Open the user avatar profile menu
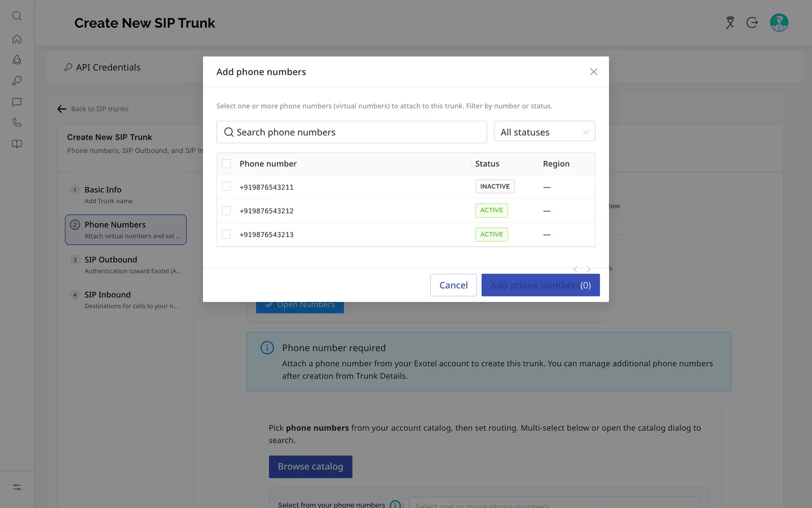Image resolution: width=812 pixels, height=508 pixels. click(779, 23)
